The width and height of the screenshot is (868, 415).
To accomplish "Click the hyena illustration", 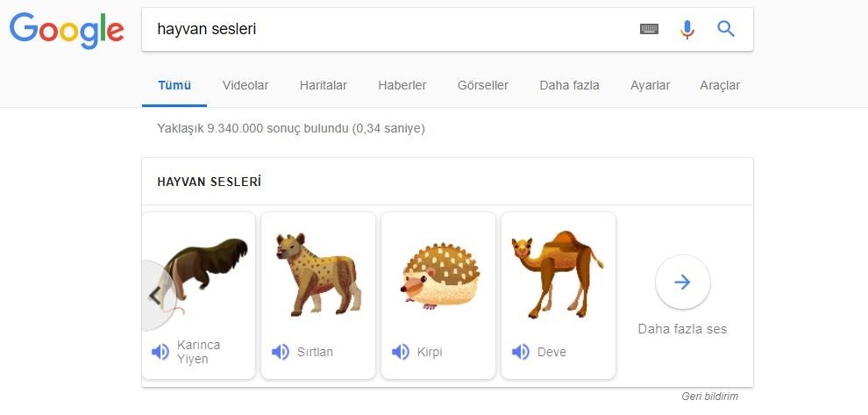I will [317, 275].
